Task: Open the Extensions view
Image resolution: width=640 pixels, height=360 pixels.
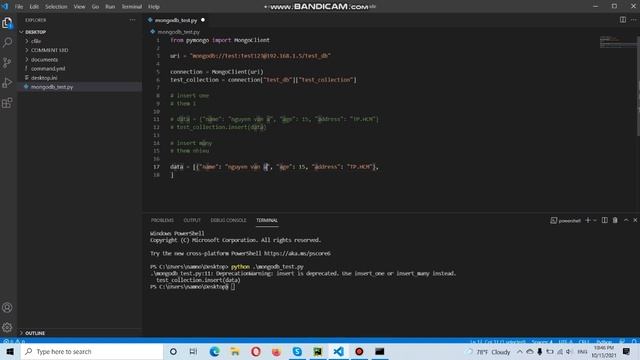Action: pos(7,103)
